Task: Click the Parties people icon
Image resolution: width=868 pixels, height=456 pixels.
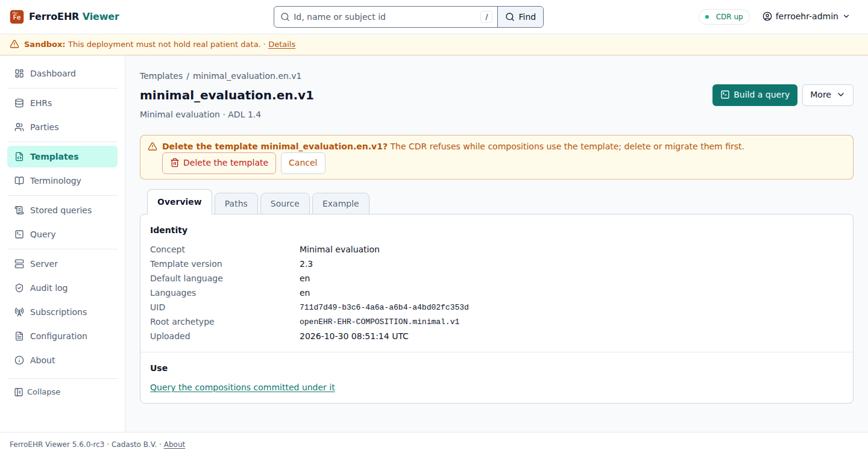Action: click(19, 127)
